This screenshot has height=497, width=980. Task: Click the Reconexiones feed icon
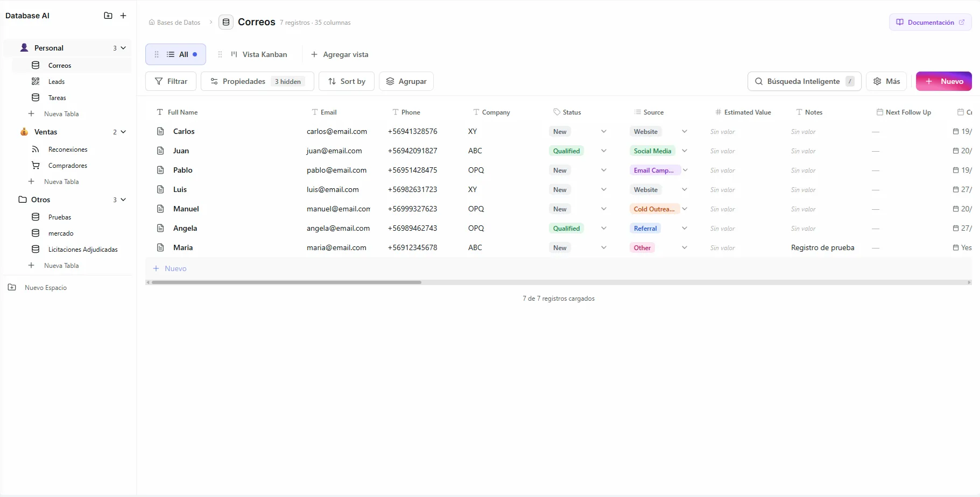[x=36, y=149]
